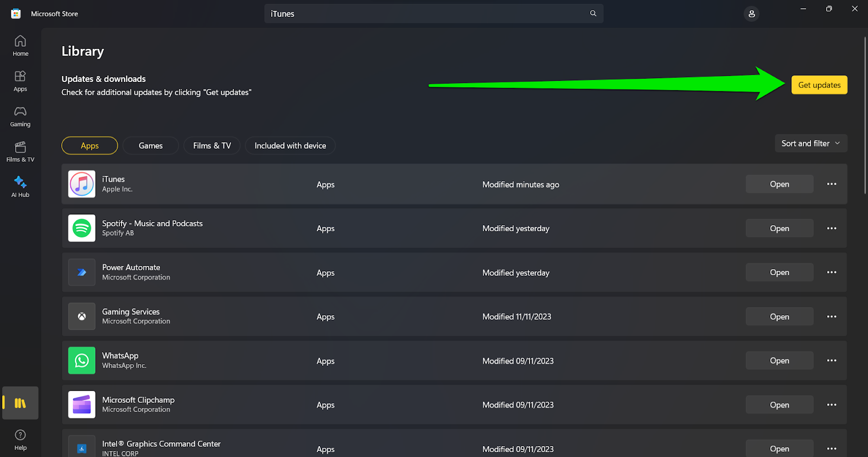
Task: Click the Gaming Services app name
Action: pyautogui.click(x=131, y=312)
